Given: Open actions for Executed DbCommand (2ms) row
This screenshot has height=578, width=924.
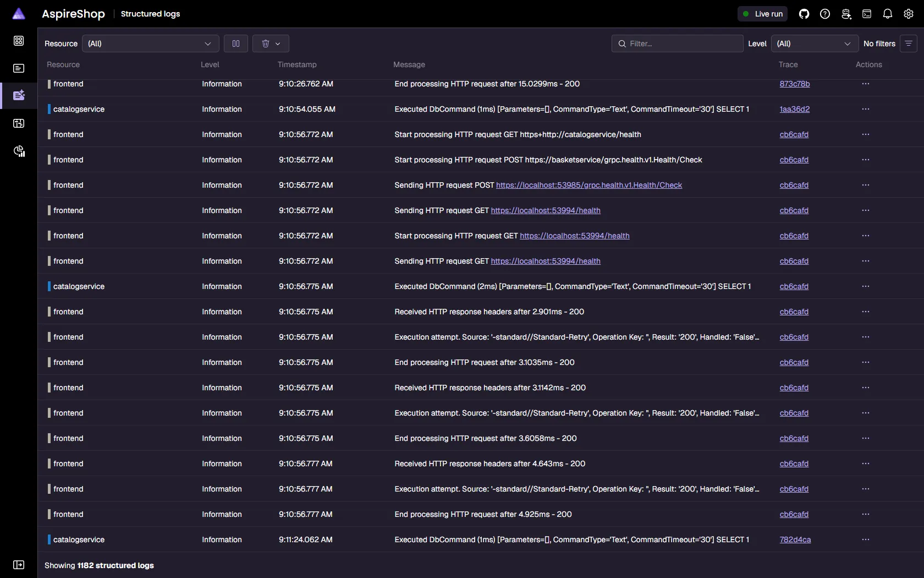Looking at the screenshot, I should coord(866,286).
